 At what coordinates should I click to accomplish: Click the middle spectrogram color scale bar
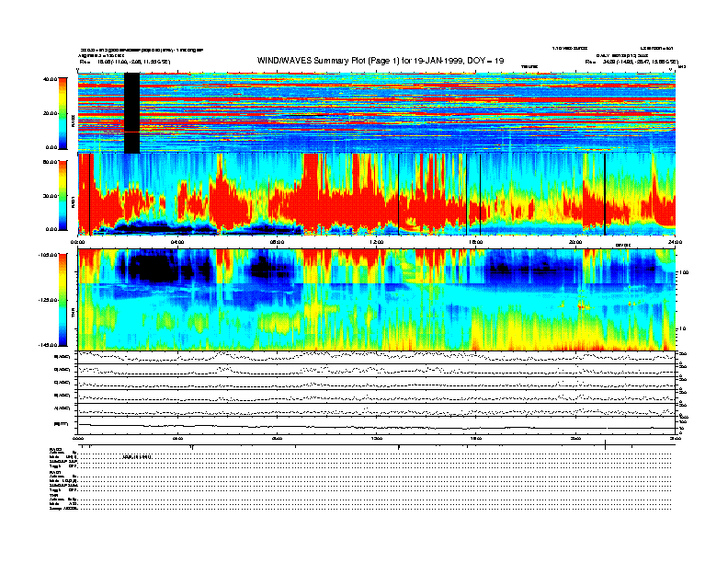point(63,195)
